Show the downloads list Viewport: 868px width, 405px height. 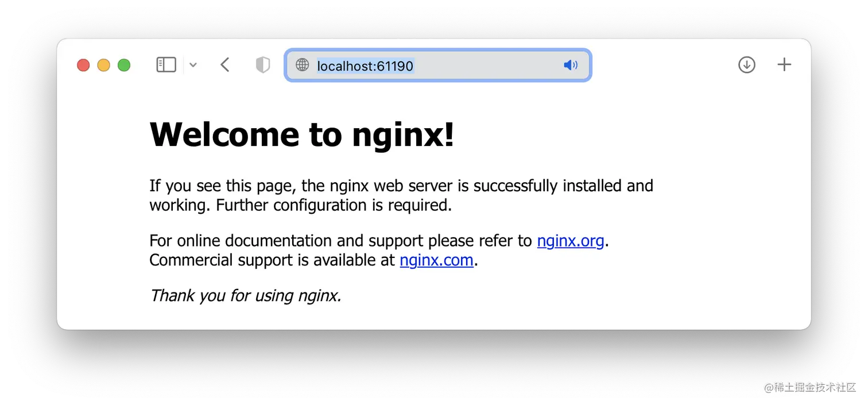[746, 65]
